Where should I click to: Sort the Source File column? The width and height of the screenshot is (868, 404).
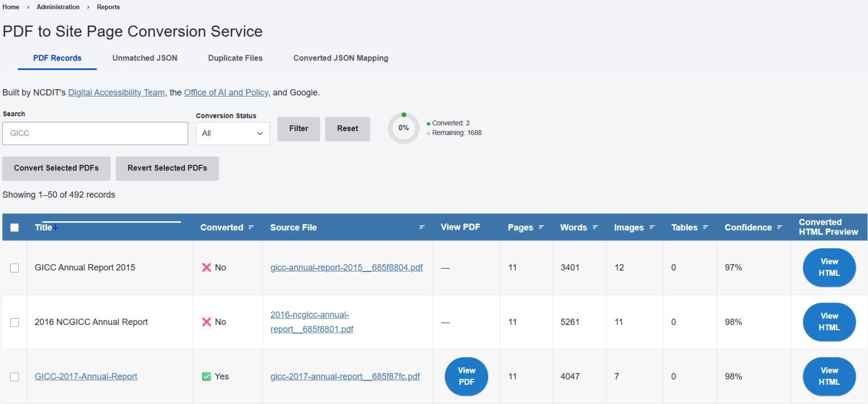tap(422, 227)
